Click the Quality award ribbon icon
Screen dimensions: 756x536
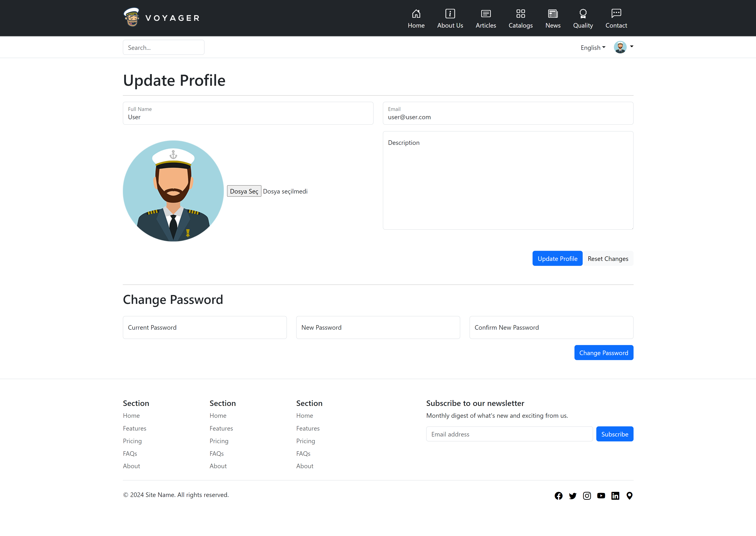tap(583, 14)
